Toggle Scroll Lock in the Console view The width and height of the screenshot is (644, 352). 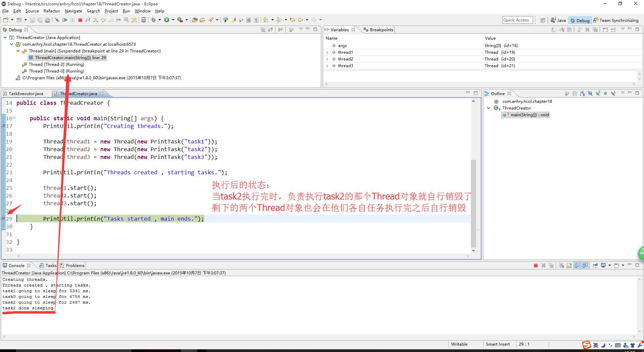click(569, 265)
